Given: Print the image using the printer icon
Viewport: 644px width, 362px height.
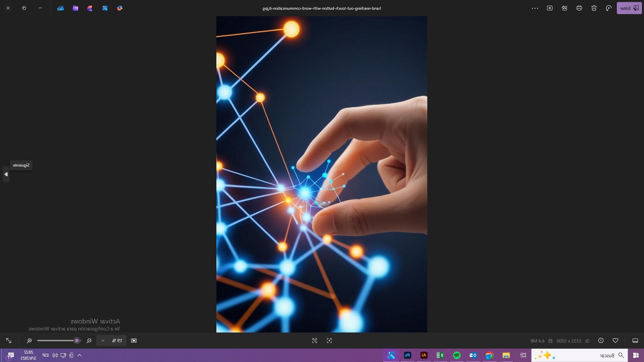Looking at the screenshot, I should [579, 8].
